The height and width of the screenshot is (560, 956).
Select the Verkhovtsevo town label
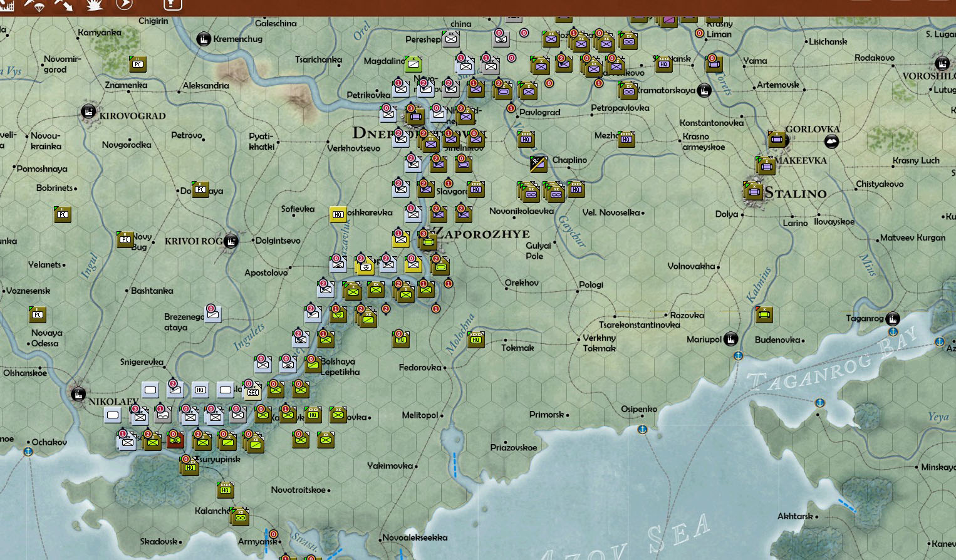coord(354,148)
